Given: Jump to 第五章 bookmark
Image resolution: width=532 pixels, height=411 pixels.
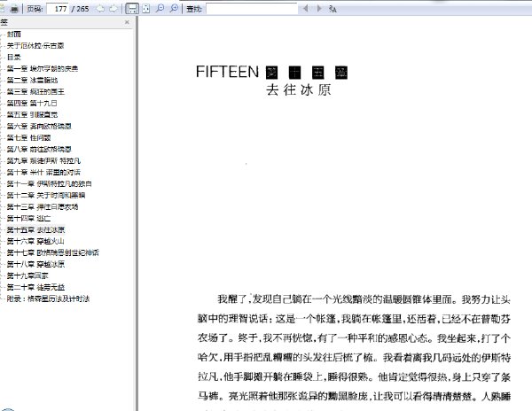Looking at the screenshot, I should pos(32,115).
